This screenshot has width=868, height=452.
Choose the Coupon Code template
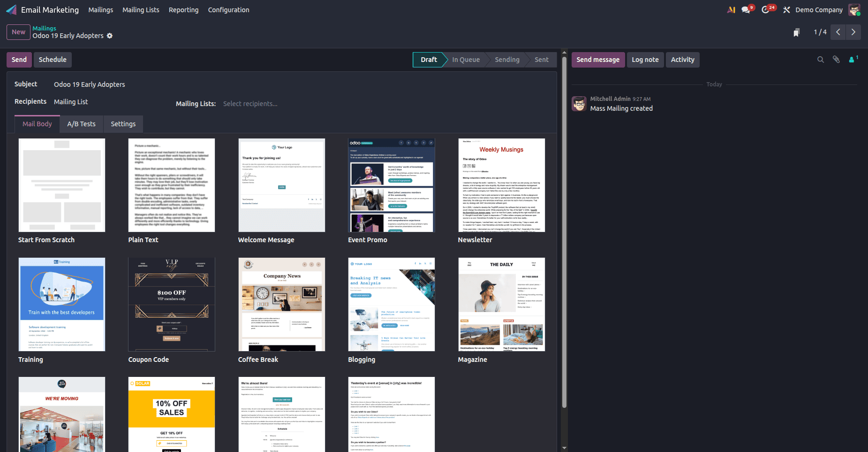click(x=172, y=304)
